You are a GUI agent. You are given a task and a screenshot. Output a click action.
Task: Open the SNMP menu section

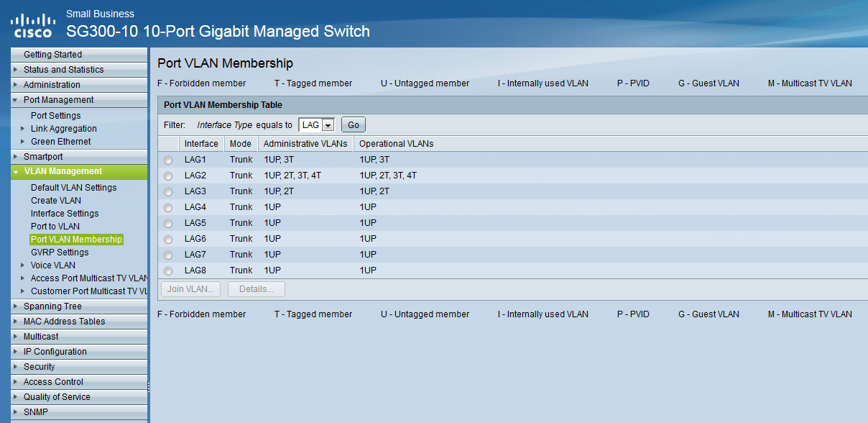[x=79, y=412]
